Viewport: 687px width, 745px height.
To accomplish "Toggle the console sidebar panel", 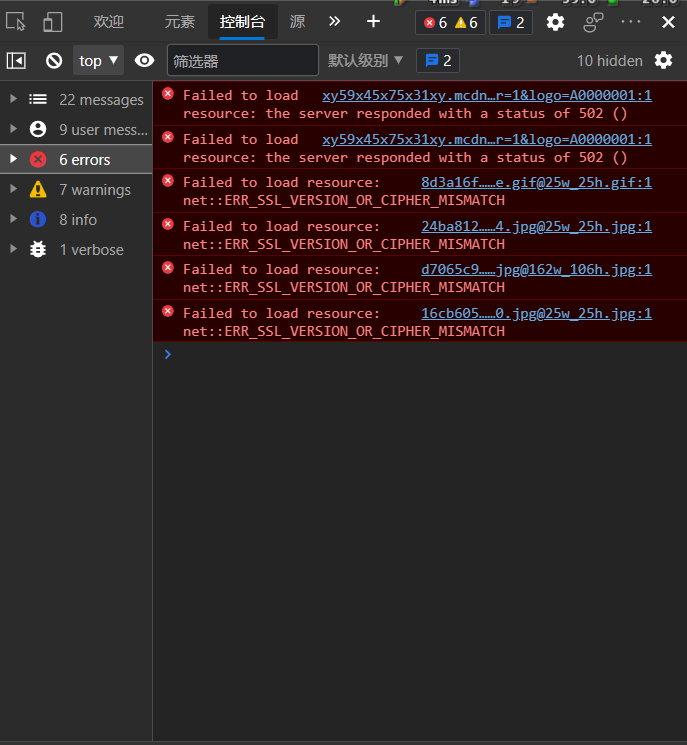I will 16,61.
